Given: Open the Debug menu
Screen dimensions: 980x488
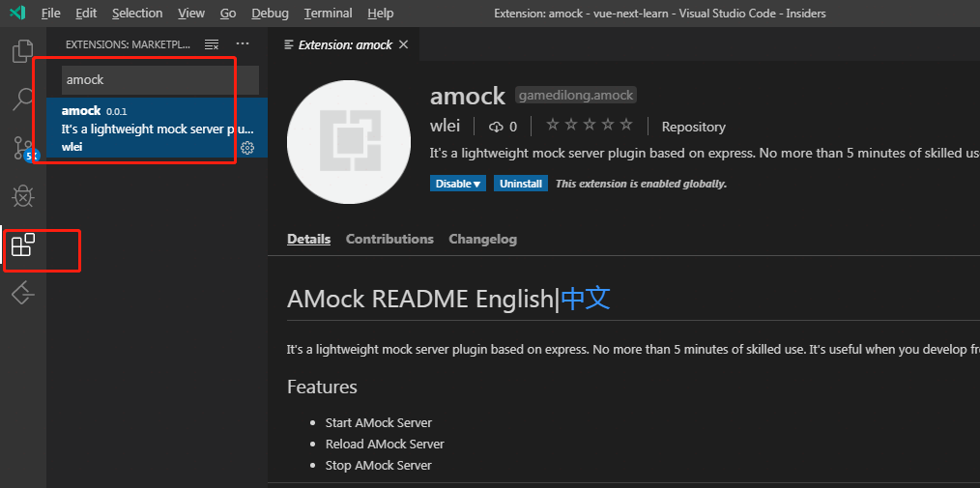Looking at the screenshot, I should click(x=270, y=14).
